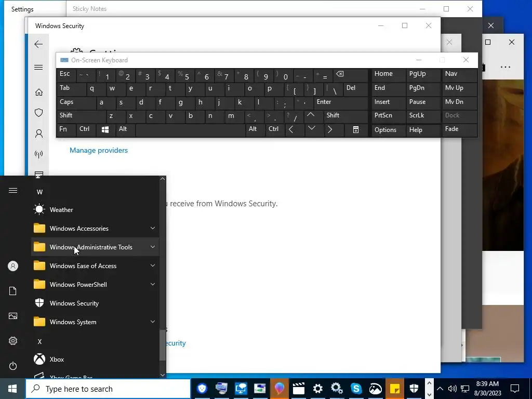Open Movies clapperboard taskbar icon

(299, 389)
